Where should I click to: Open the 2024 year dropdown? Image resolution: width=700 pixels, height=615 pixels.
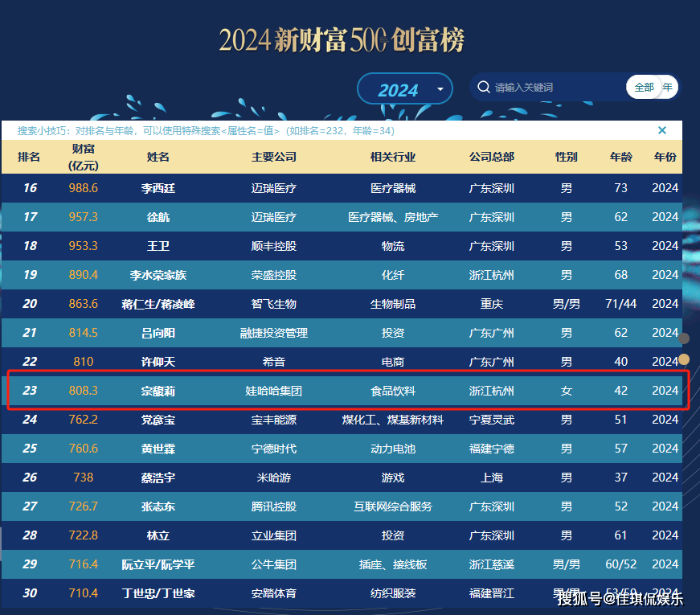pos(404,89)
